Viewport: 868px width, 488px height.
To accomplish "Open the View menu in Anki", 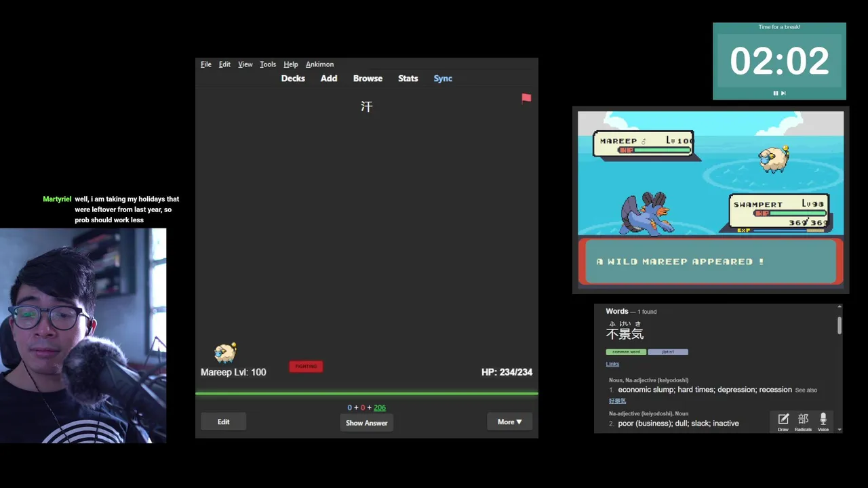I will (245, 64).
